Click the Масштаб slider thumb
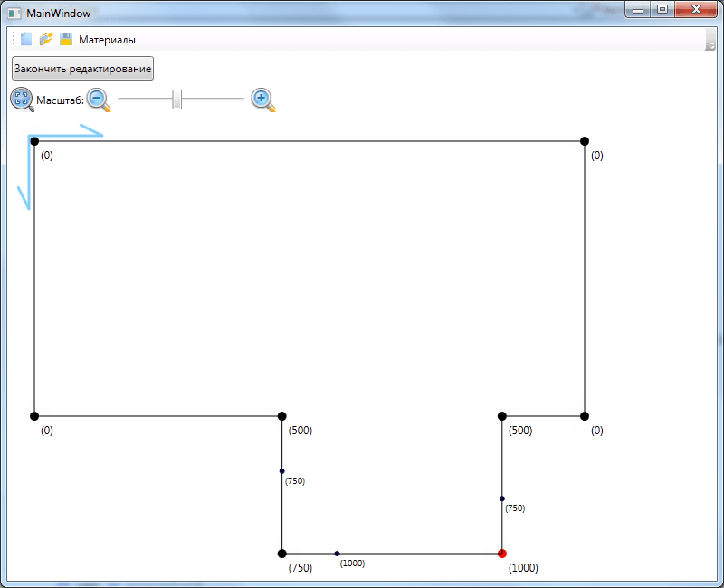Viewport: 724px width, 588px height. pyautogui.click(x=176, y=100)
